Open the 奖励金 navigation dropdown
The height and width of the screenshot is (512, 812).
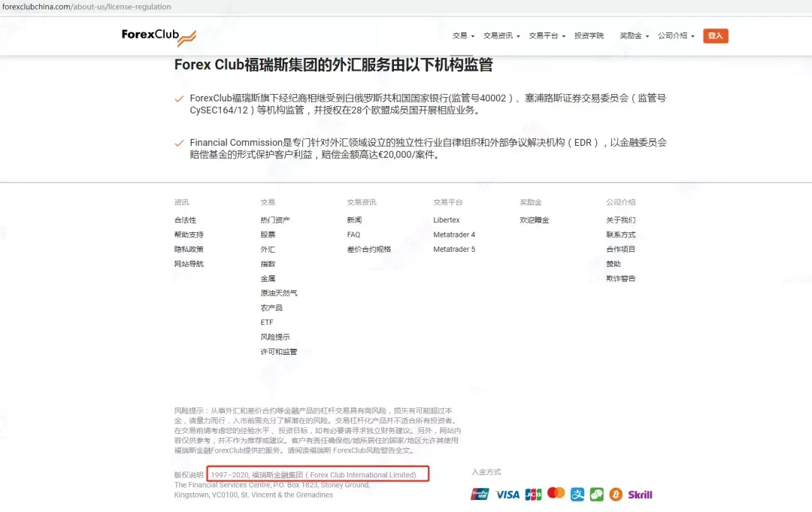[635, 36]
